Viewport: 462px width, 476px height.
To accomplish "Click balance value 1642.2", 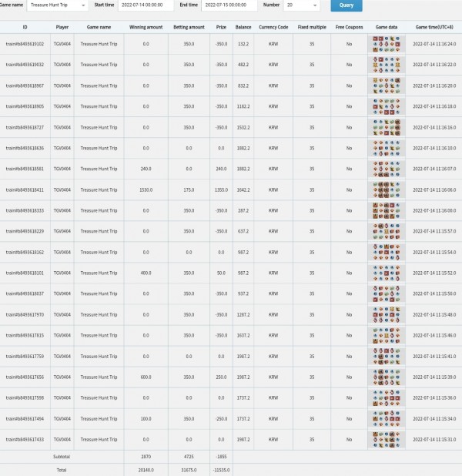I will [243, 189].
